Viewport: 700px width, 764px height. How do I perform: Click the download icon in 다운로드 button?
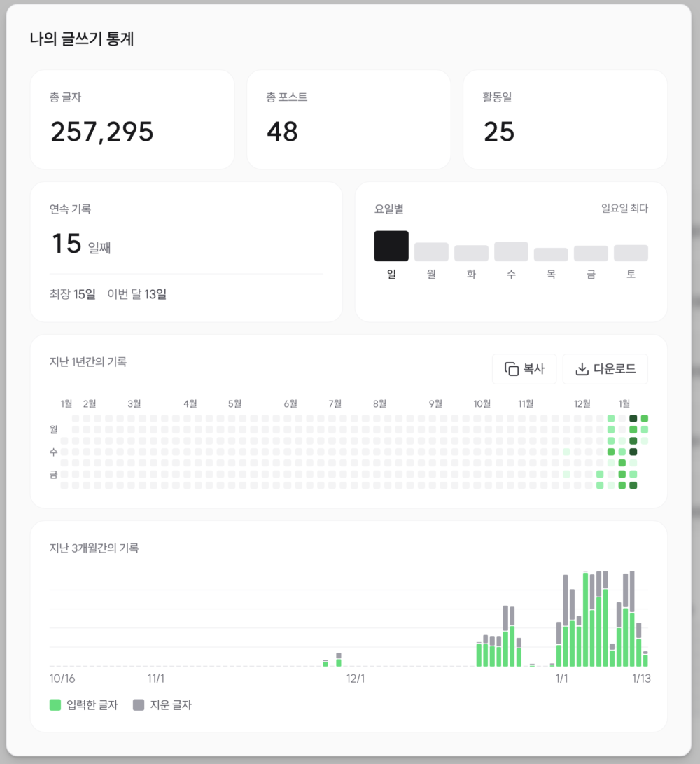582,369
